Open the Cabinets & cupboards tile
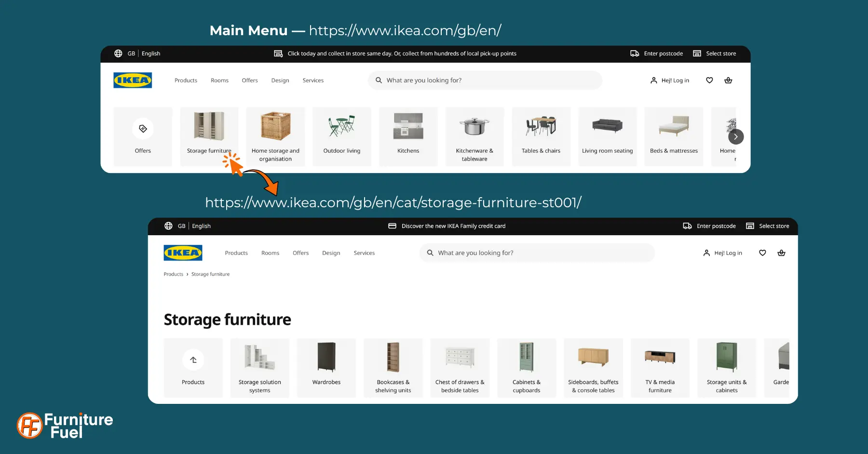 tap(527, 368)
